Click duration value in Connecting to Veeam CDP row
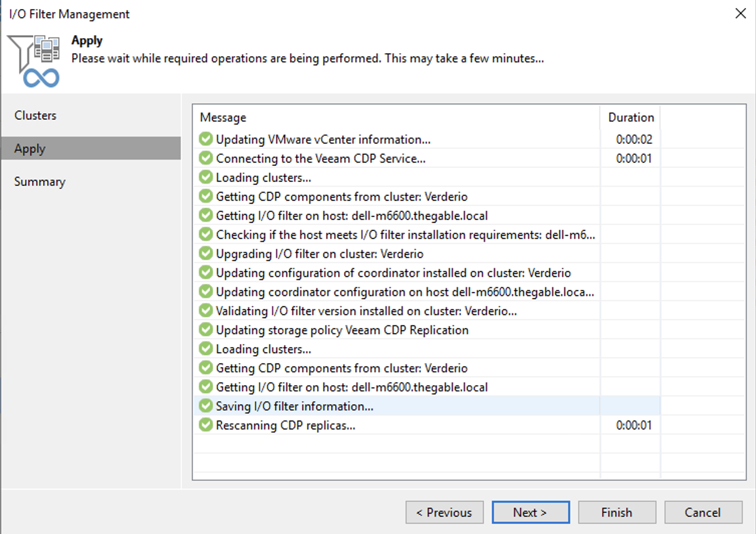 pyautogui.click(x=634, y=159)
